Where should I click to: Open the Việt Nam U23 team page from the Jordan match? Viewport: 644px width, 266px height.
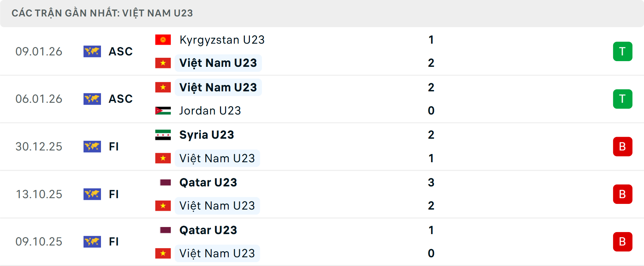pos(218,87)
